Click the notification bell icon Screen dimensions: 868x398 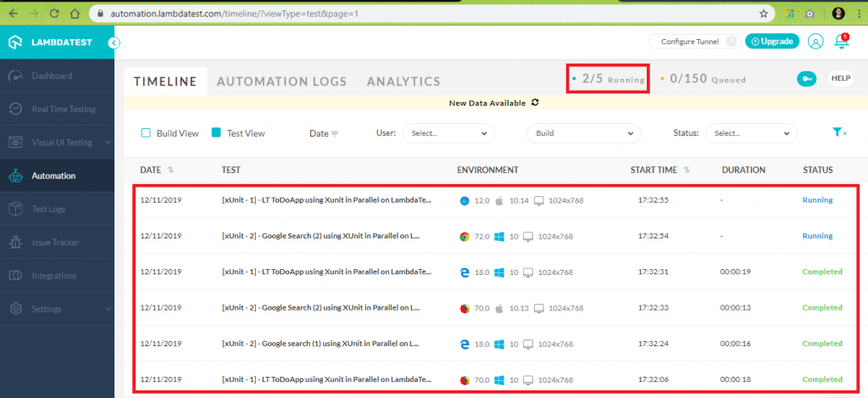point(841,42)
